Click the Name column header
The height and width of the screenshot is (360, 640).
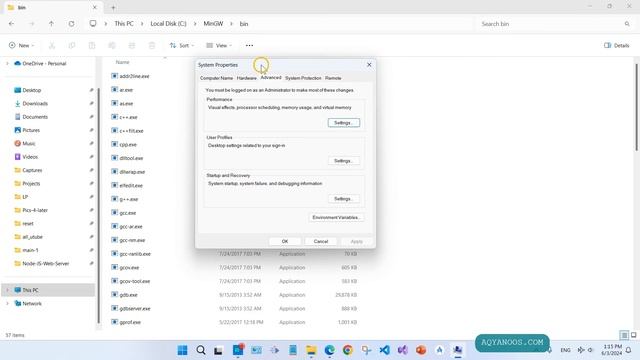122,62
